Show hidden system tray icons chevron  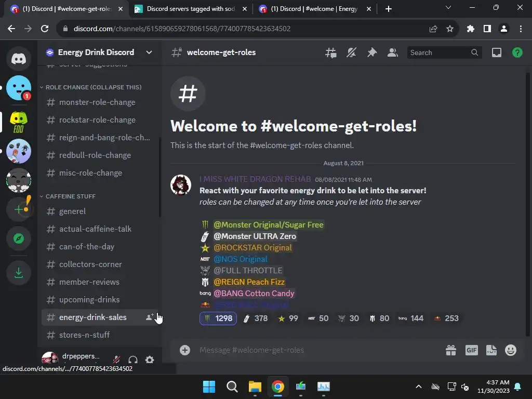pyautogui.click(x=419, y=387)
